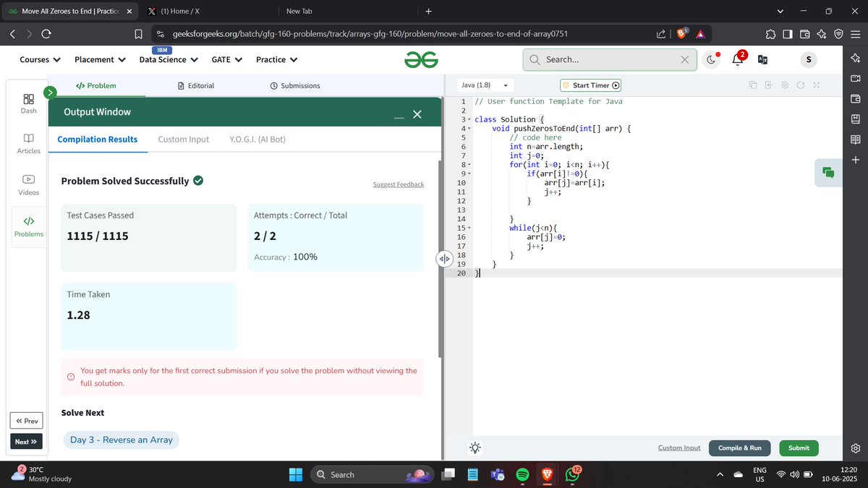Open Day 3 - Reverse an Array
The width and height of the screenshot is (868, 488).
121,440
